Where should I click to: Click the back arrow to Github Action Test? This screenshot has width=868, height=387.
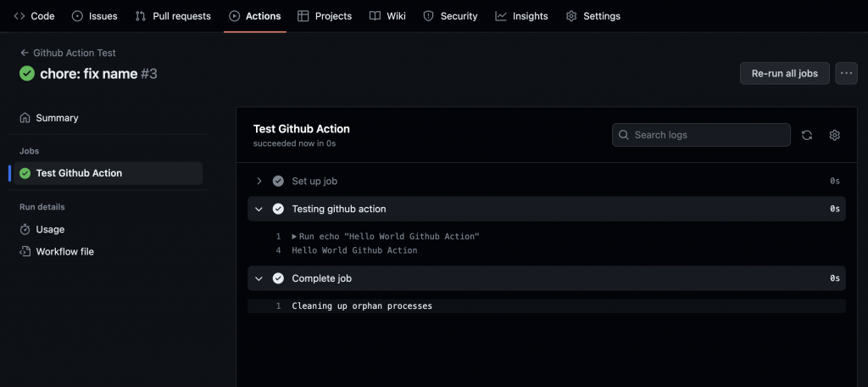pyautogui.click(x=25, y=53)
